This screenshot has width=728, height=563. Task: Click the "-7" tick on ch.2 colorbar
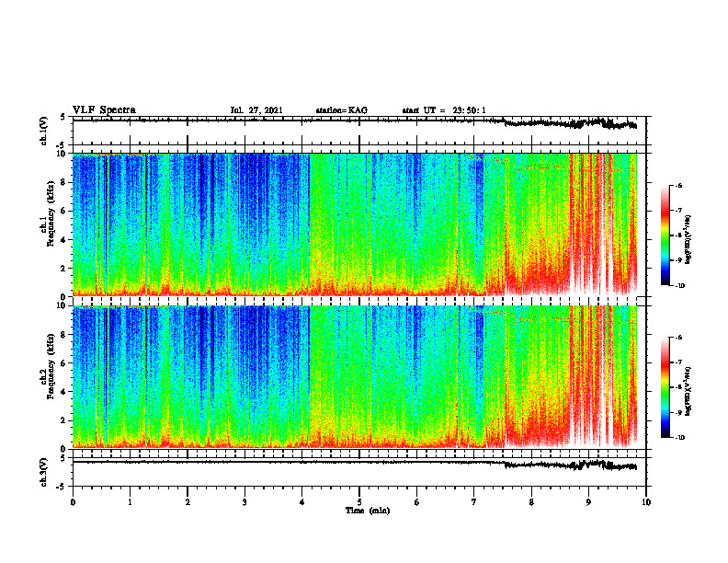[x=678, y=362]
